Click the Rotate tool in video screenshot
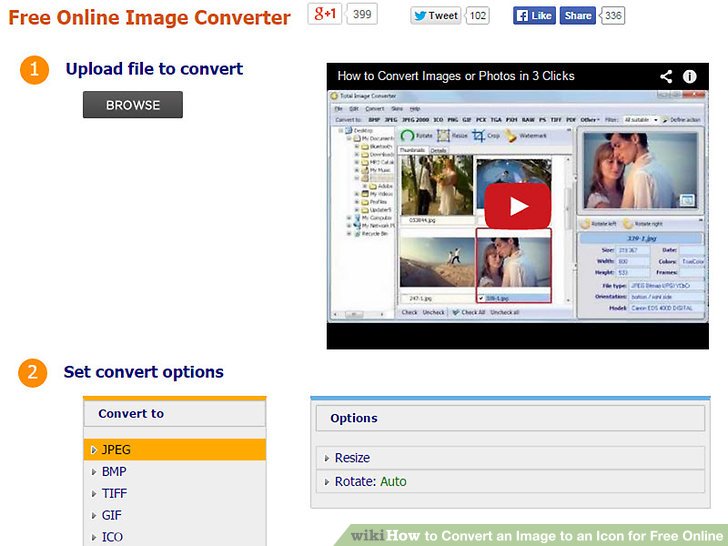Image resolution: width=728 pixels, height=546 pixels. 416,136
